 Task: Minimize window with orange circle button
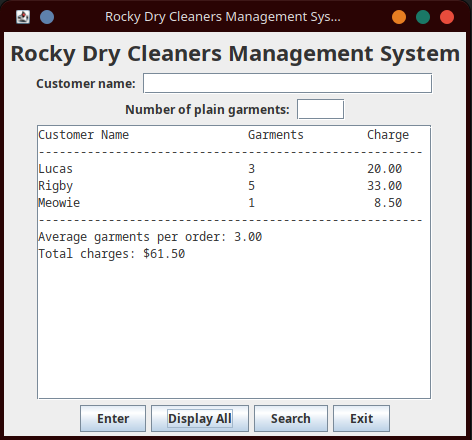click(x=399, y=17)
